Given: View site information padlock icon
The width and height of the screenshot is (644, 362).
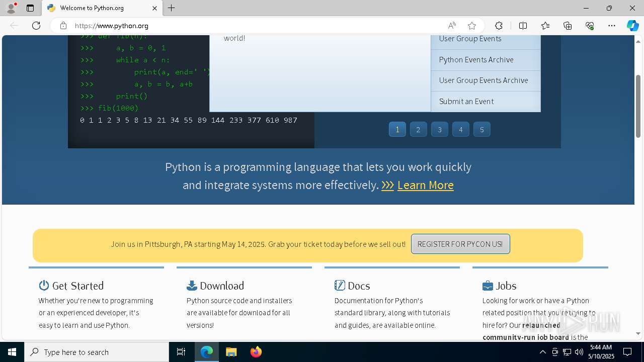Looking at the screenshot, I should tap(63, 26).
